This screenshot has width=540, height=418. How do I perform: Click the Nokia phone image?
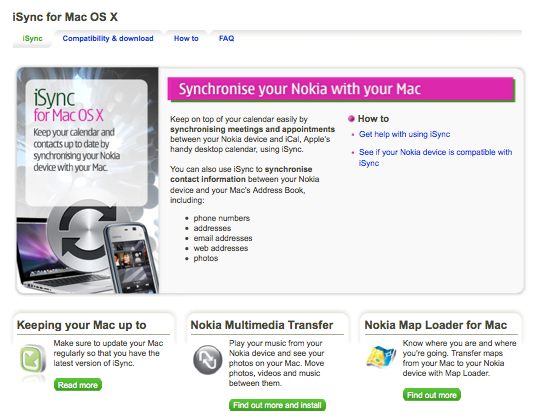[x=132, y=258]
